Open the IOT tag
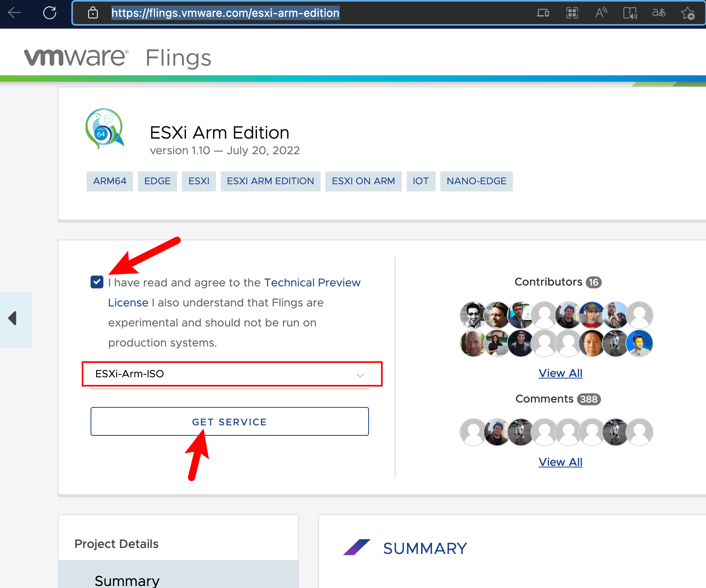Viewport: 706px width, 588px height. click(x=421, y=181)
